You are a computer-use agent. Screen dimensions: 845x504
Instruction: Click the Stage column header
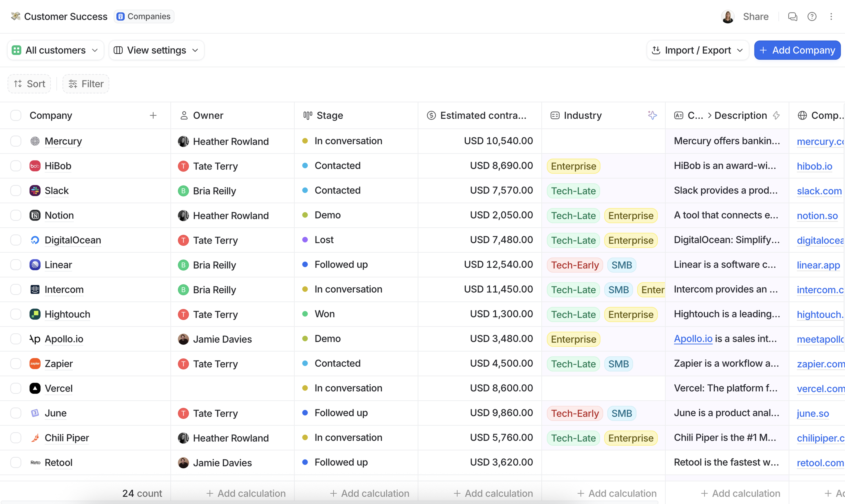[x=329, y=115]
